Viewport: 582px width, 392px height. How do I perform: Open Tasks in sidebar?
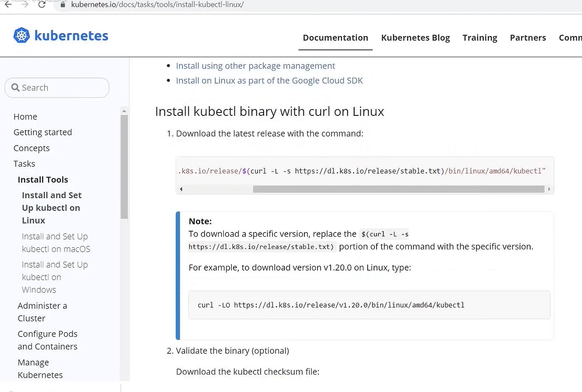[24, 164]
